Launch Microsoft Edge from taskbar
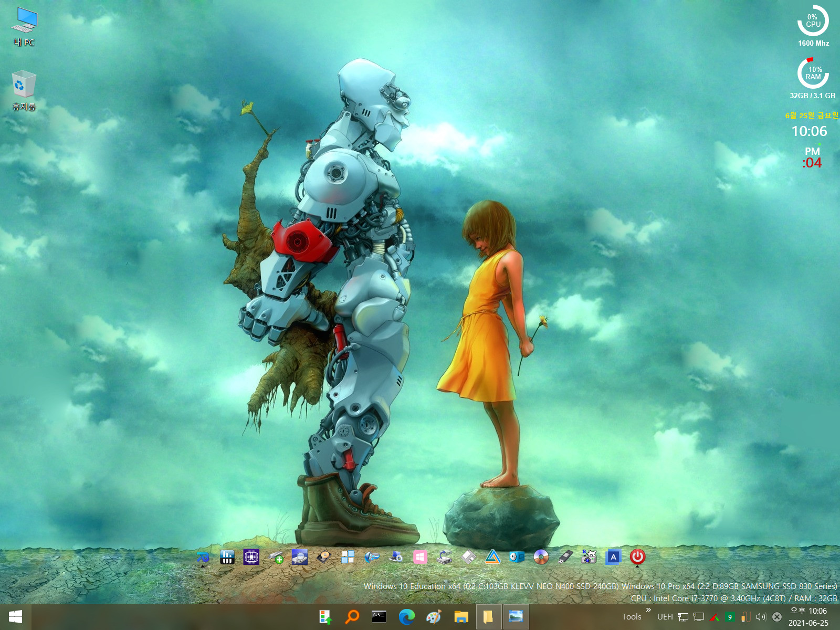 coord(406,617)
